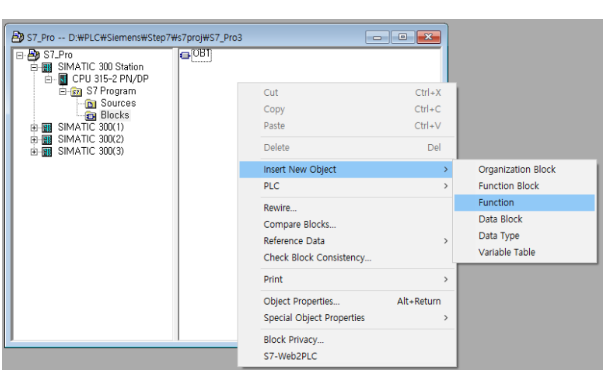The image size is (613, 376).
Task: Open Compare Blocks... menu entry
Action: pos(347,224)
